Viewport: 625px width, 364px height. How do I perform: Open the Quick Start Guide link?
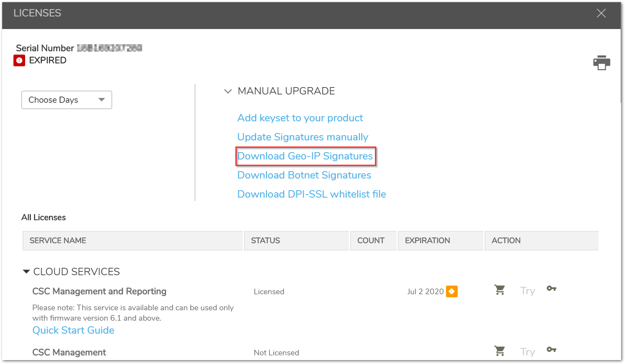point(73,330)
